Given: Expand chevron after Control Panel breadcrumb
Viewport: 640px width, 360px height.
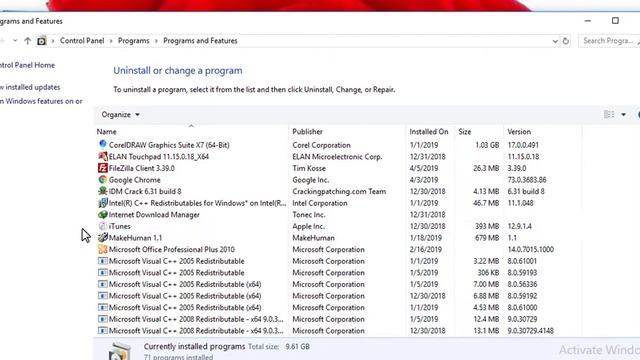Looking at the screenshot, I should click(111, 41).
